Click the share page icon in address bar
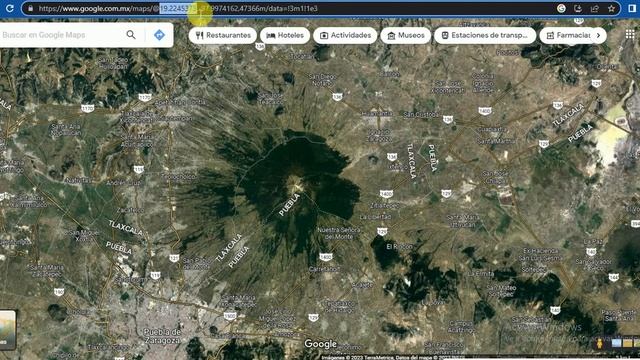The image size is (640, 360). pos(595,8)
